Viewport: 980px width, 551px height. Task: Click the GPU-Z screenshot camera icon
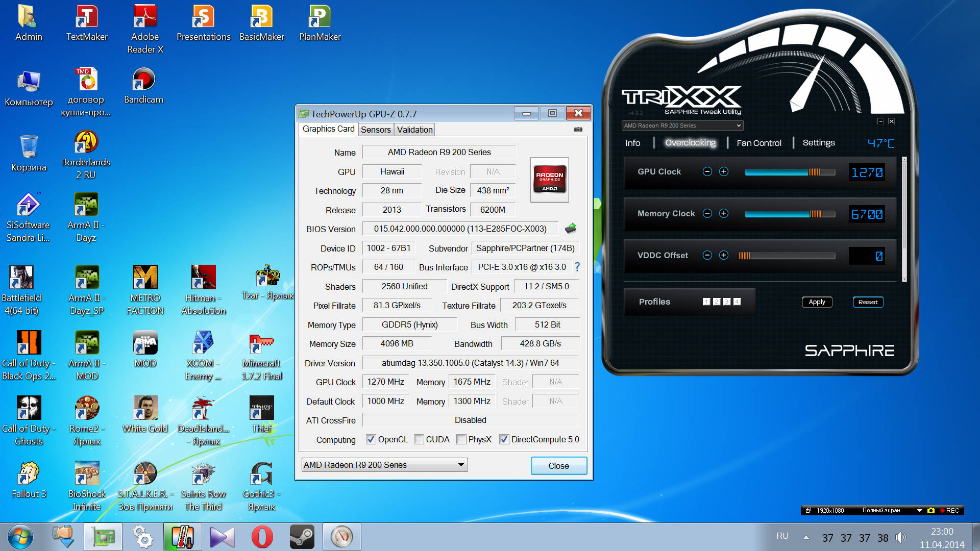pyautogui.click(x=578, y=130)
